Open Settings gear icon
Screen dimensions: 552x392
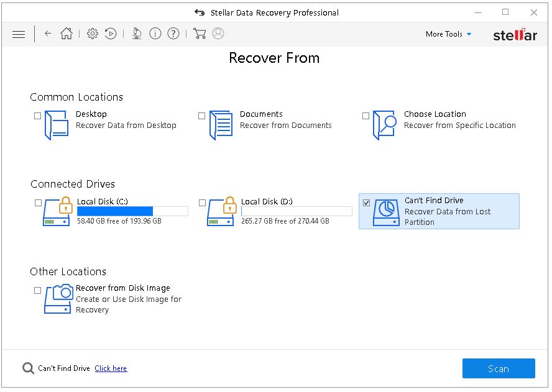tap(93, 34)
